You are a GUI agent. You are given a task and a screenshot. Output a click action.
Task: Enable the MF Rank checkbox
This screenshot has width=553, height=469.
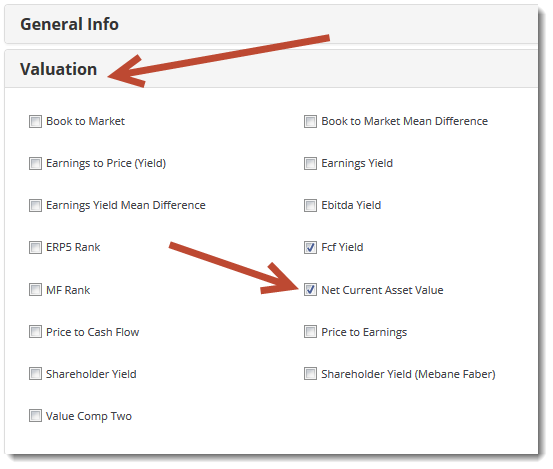pos(35,290)
